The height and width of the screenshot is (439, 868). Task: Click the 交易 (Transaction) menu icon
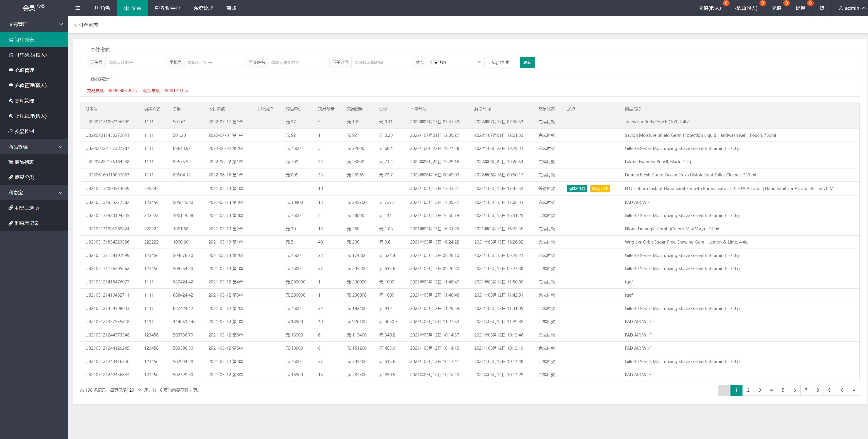133,8
